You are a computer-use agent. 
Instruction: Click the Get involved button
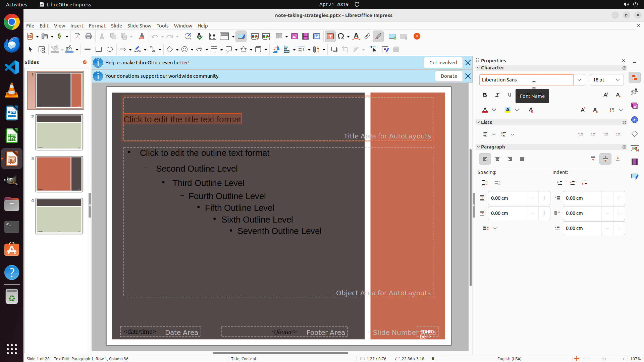(x=443, y=63)
